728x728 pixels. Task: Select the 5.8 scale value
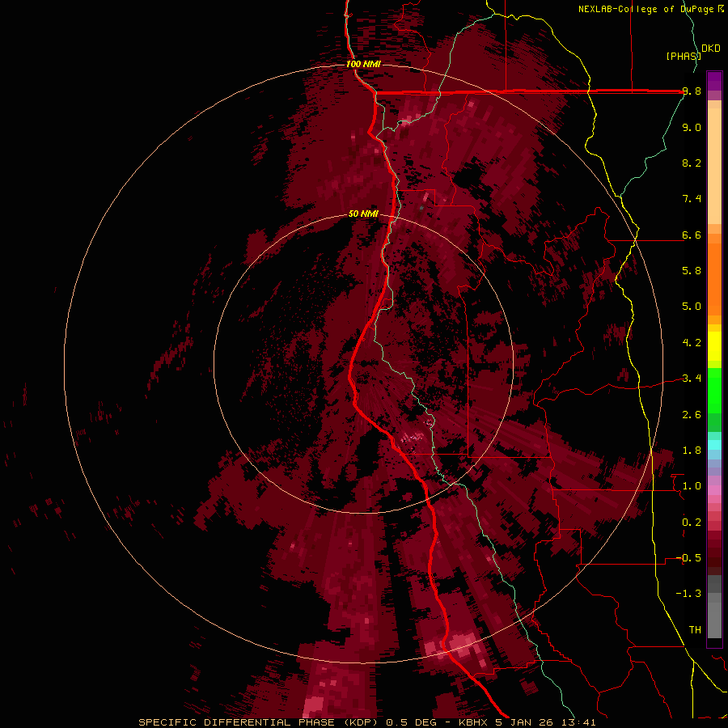click(x=692, y=270)
